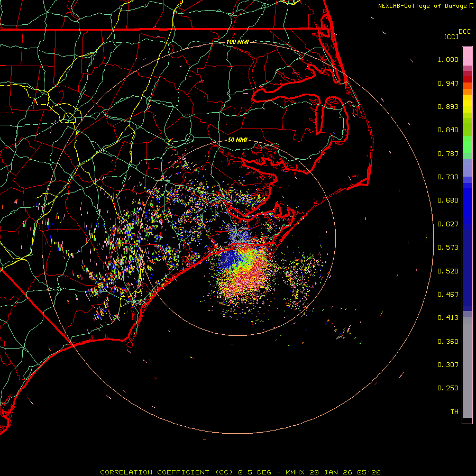476x476 pixels.
Task: Select the 0.787 scale value
Action: tap(448, 153)
